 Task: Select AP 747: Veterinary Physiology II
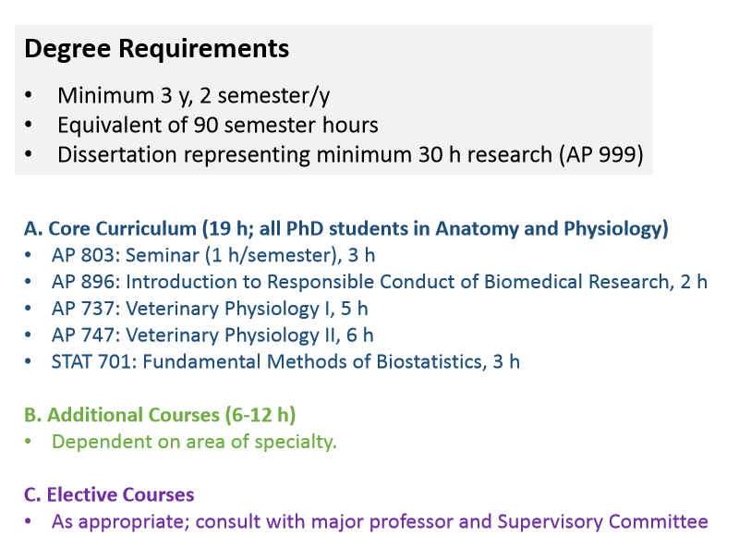point(212,335)
